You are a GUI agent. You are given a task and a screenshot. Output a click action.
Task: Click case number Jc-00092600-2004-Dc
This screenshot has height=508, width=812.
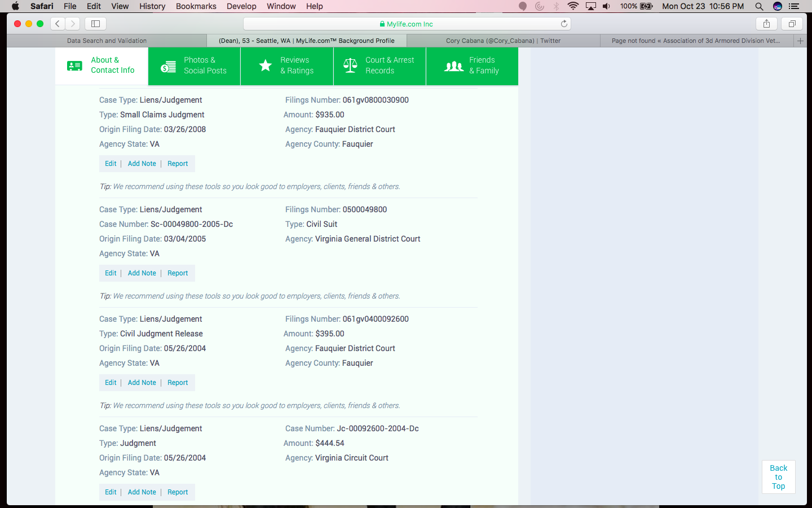(378, 428)
